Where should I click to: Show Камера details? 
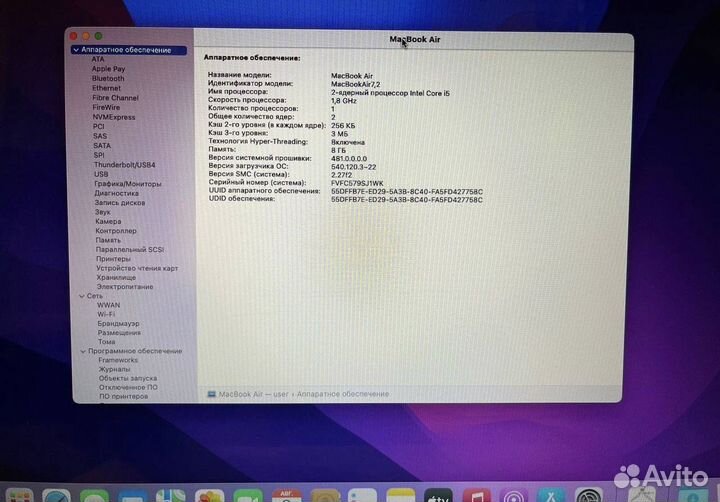pyautogui.click(x=108, y=221)
